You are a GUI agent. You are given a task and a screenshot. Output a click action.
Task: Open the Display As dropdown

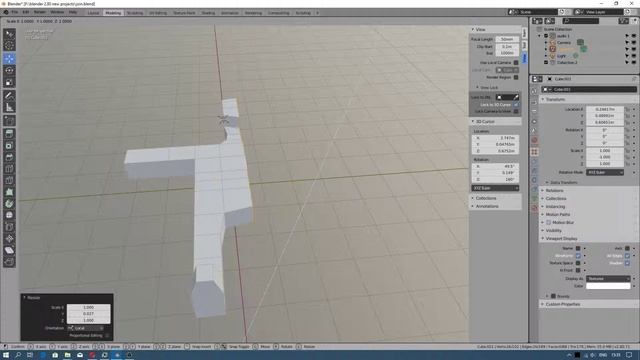click(608, 278)
